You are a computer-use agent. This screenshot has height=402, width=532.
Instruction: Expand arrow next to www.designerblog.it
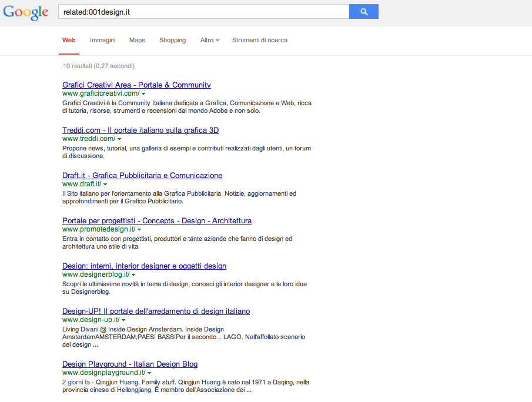tap(133, 275)
